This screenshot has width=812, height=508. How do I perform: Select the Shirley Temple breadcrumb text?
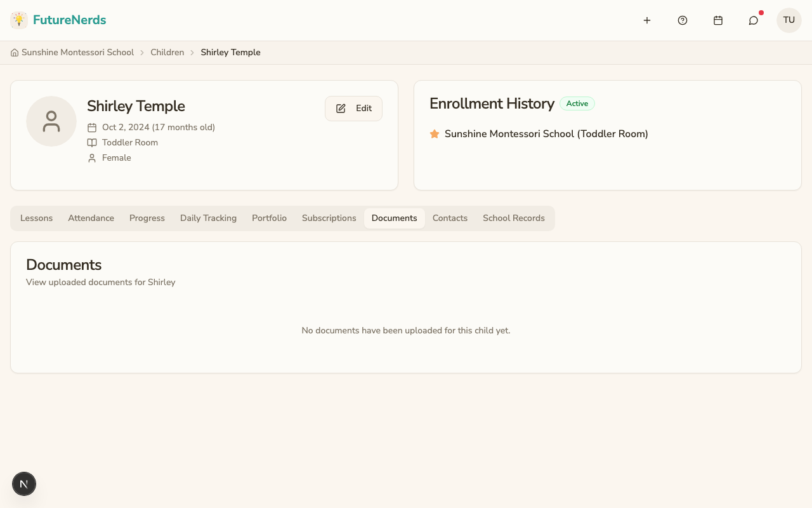230,52
